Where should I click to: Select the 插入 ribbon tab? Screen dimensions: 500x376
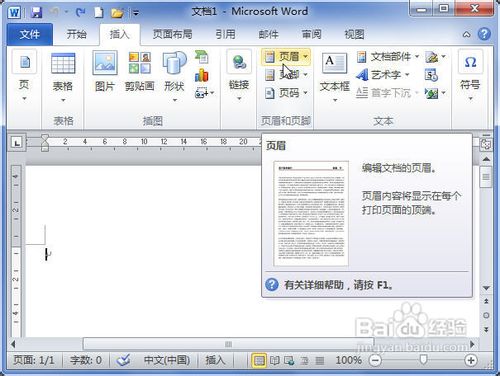(x=120, y=34)
